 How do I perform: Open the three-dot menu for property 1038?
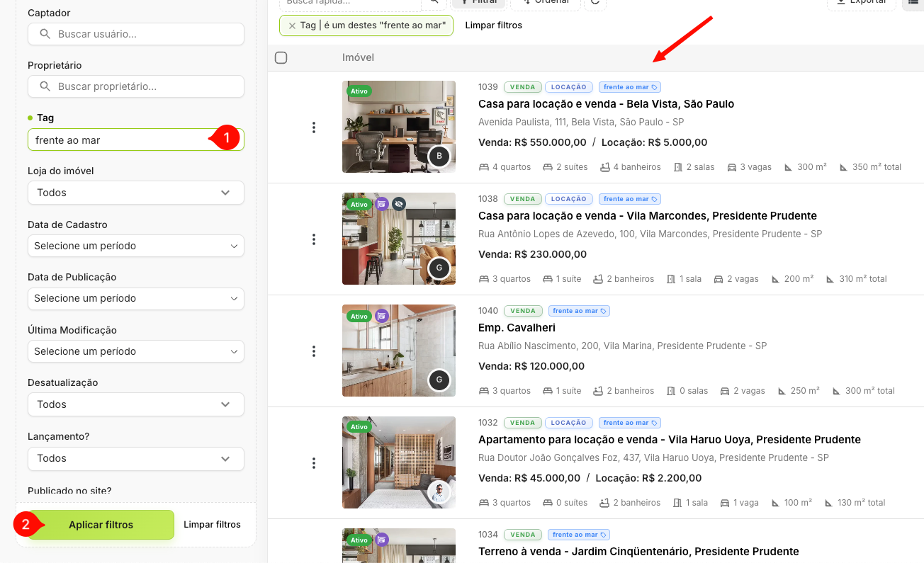(314, 239)
